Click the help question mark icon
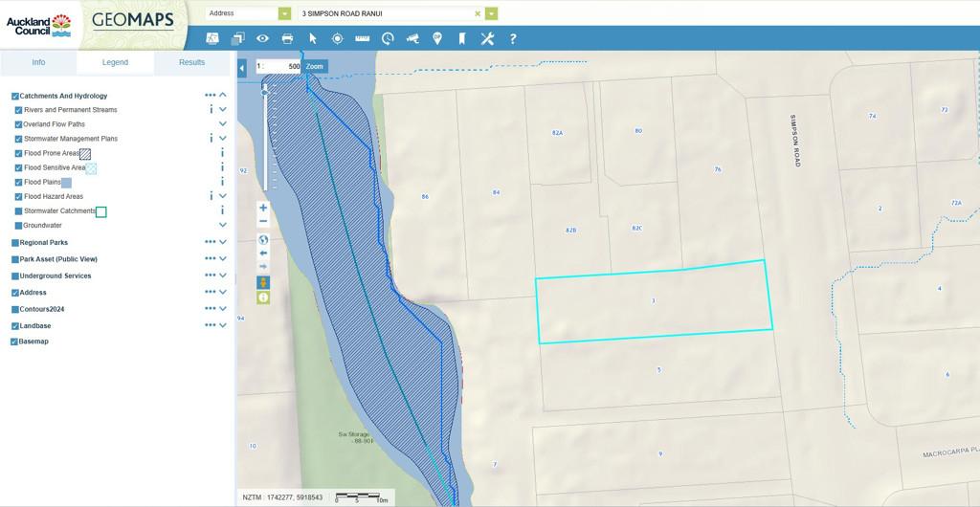 pyautogui.click(x=513, y=38)
